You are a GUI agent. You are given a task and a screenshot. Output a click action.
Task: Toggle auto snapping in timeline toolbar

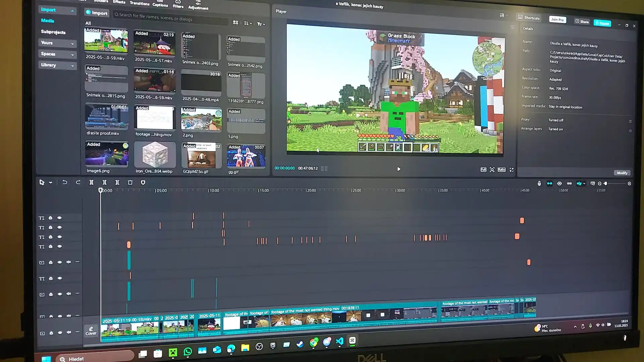click(559, 183)
